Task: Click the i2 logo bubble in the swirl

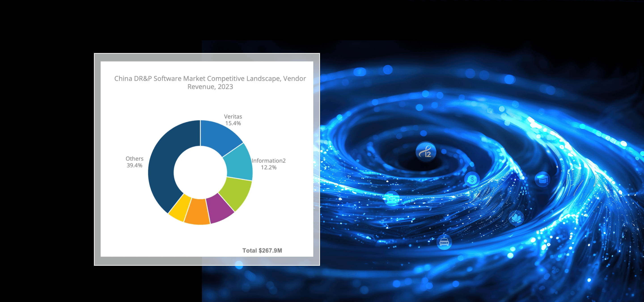Action: tap(426, 152)
